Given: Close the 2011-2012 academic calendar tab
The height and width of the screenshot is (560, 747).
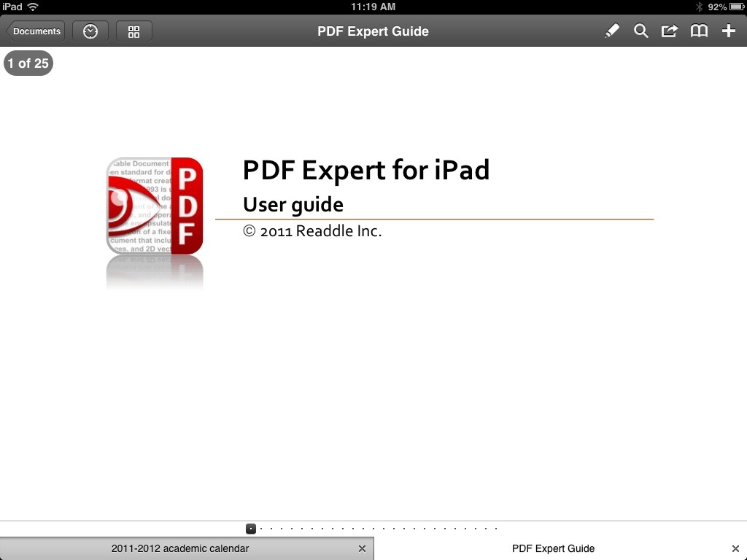Looking at the screenshot, I should [x=362, y=548].
